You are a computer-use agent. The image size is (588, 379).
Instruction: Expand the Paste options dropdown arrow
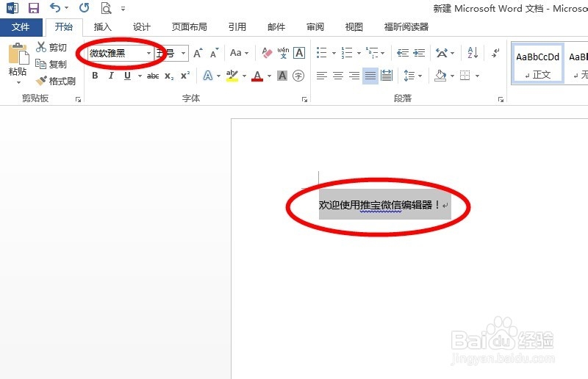coord(18,82)
